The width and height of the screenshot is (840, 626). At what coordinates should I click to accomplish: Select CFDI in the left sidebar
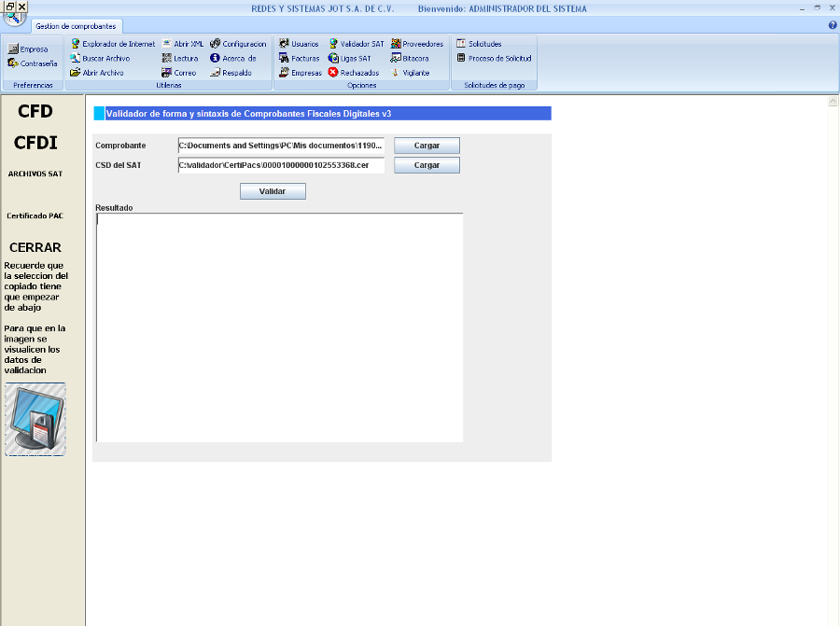click(35, 143)
